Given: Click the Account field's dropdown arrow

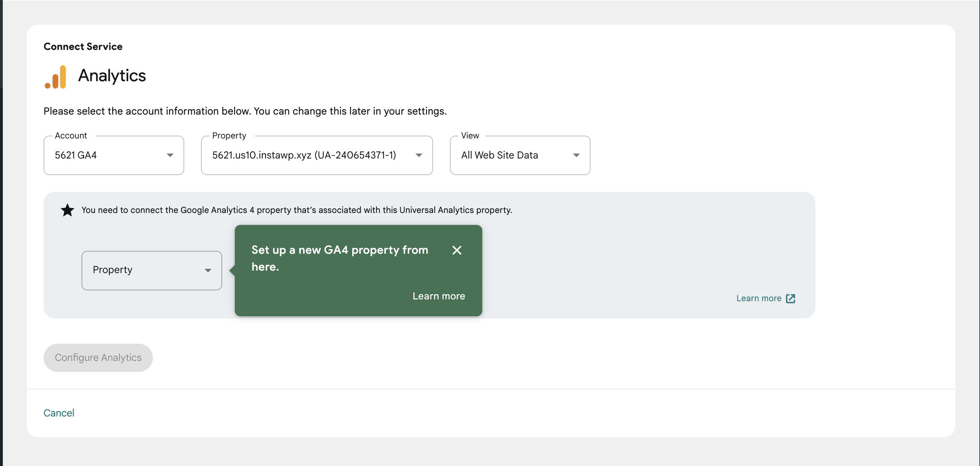Looking at the screenshot, I should (170, 155).
